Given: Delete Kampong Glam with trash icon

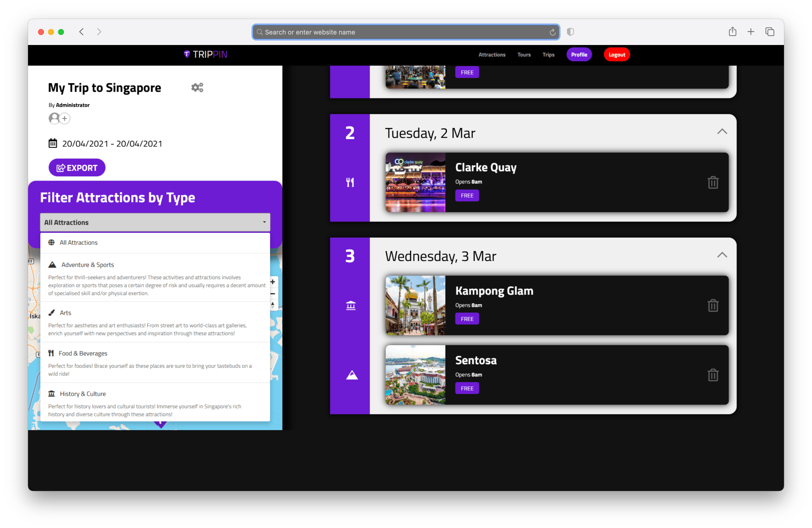Looking at the screenshot, I should 713,305.
